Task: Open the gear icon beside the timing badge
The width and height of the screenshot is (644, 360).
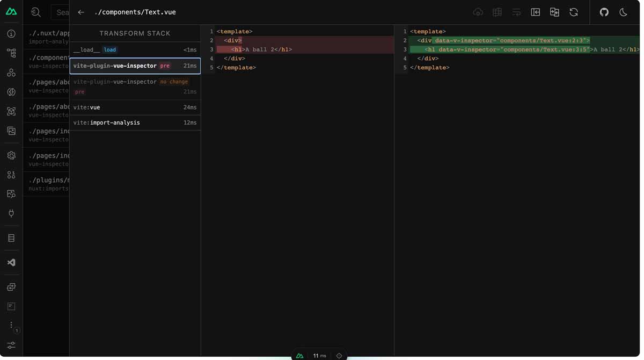Action: tap(339, 355)
